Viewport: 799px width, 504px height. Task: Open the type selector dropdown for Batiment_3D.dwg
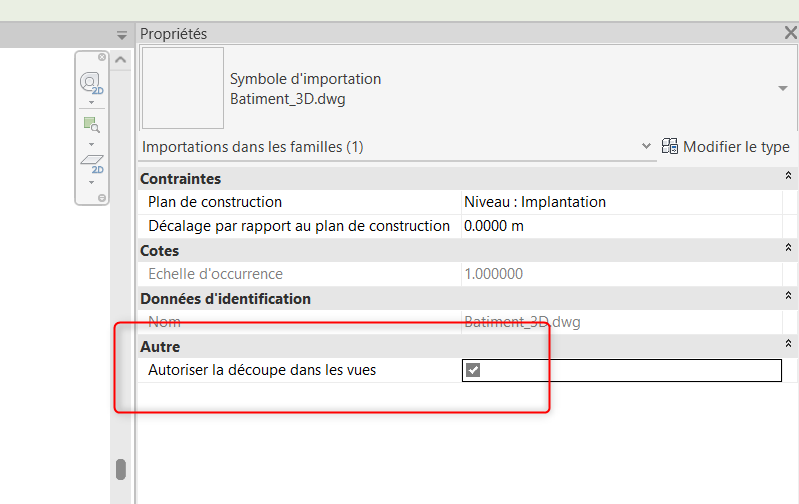pos(783,88)
